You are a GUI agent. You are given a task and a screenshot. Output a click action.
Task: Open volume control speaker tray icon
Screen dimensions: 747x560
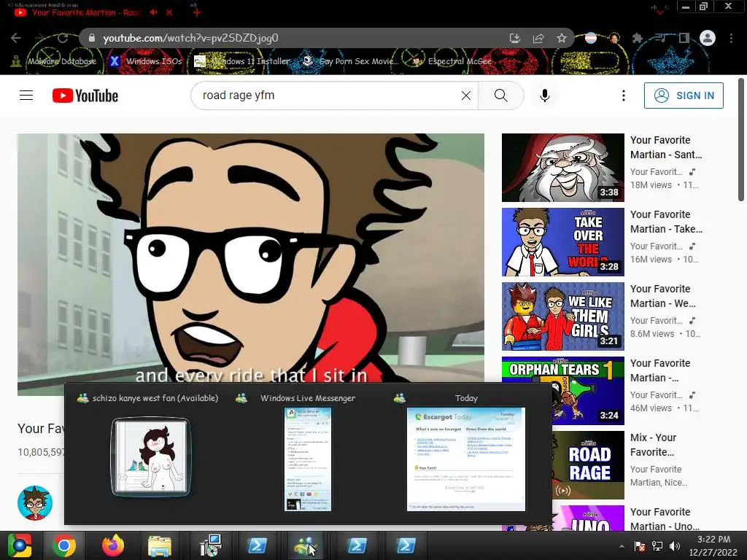point(675,546)
